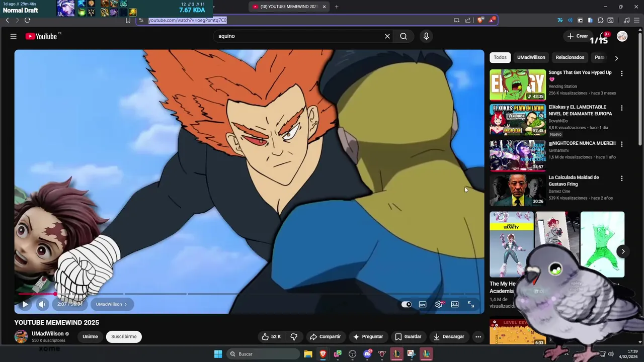The image size is (644, 362).
Task: Open the Crear menu
Action: 577,36
